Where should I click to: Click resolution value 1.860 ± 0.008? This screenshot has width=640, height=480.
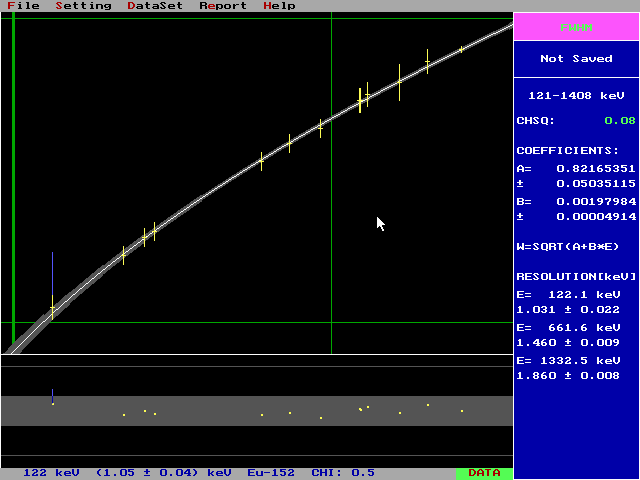(568, 376)
